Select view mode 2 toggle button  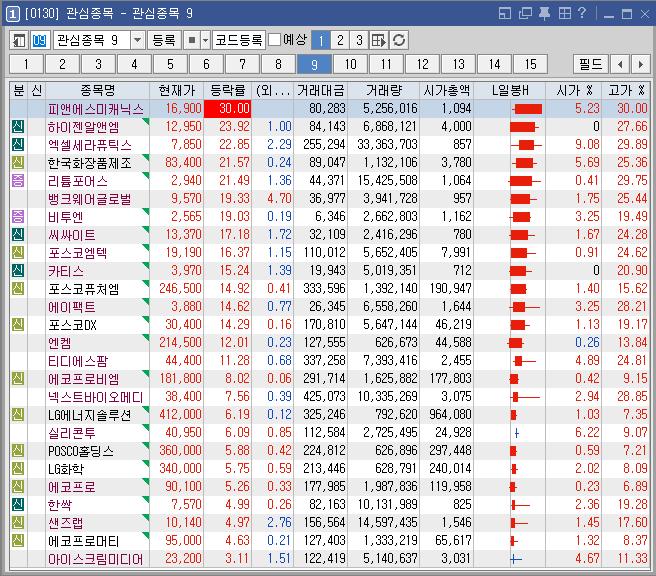(340, 40)
